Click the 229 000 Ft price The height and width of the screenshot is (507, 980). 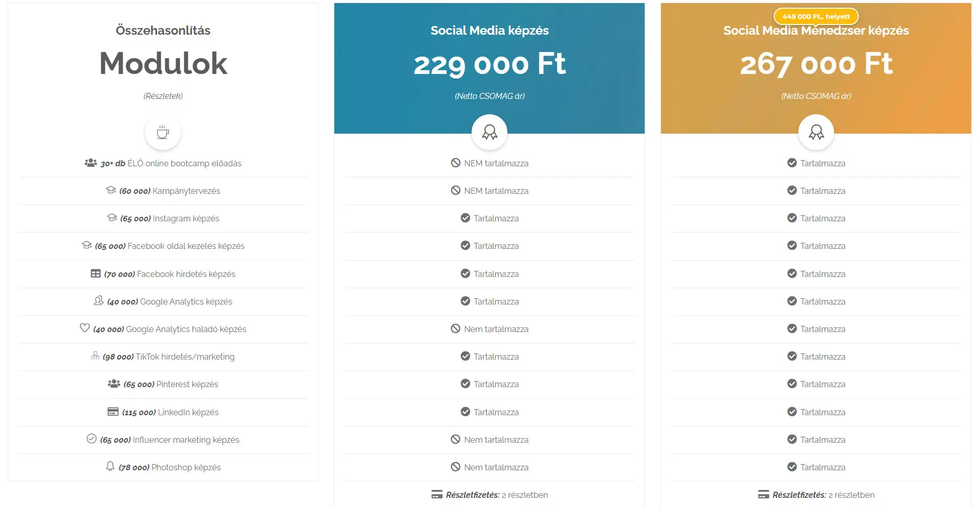pyautogui.click(x=489, y=64)
